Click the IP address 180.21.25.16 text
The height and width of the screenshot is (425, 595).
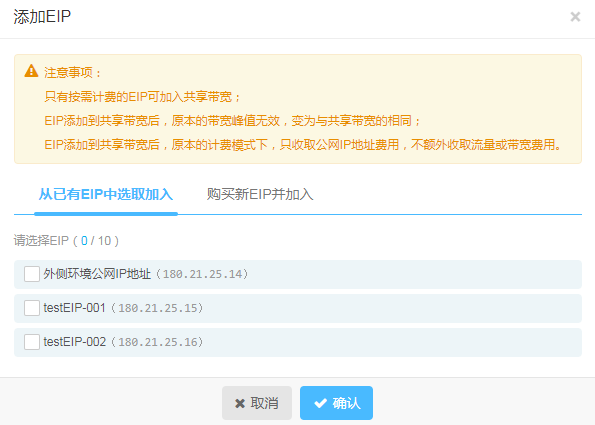[158, 342]
